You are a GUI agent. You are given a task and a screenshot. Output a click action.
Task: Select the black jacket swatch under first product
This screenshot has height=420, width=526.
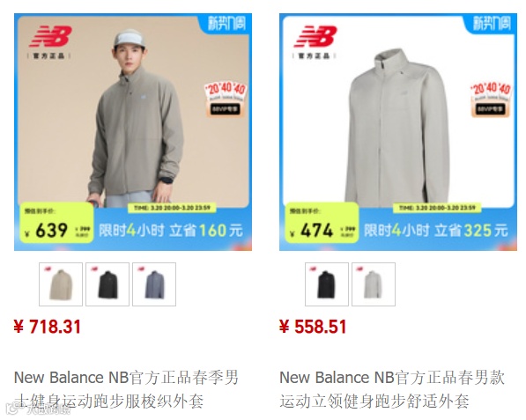[x=107, y=284]
